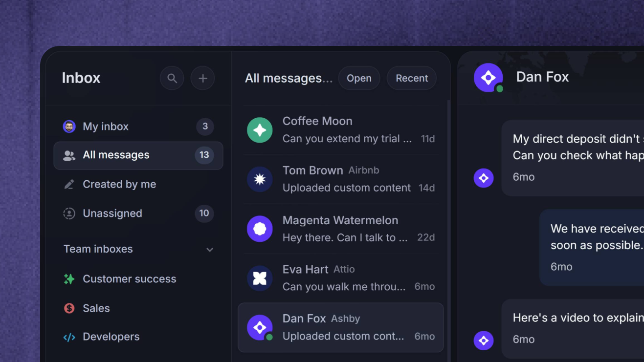Select the Created by me pencil item
This screenshot has height=362, width=644.
pyautogui.click(x=138, y=184)
